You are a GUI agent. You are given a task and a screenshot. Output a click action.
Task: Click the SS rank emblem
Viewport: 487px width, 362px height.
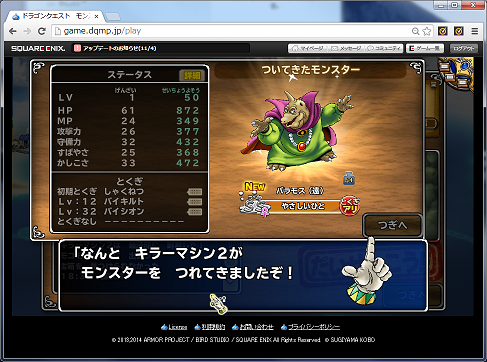pos(253,204)
